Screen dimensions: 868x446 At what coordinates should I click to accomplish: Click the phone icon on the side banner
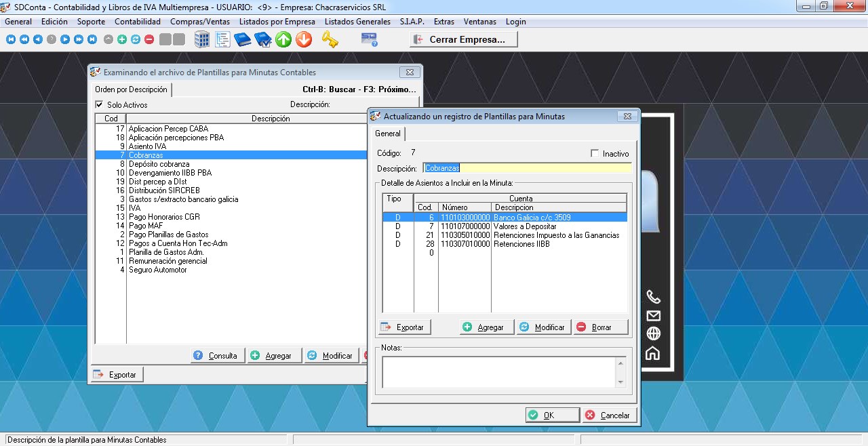tap(653, 297)
